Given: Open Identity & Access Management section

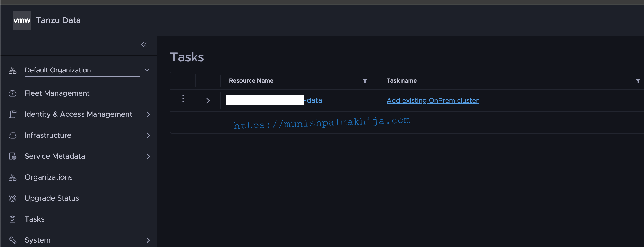Looking at the screenshot, I should coord(78,114).
